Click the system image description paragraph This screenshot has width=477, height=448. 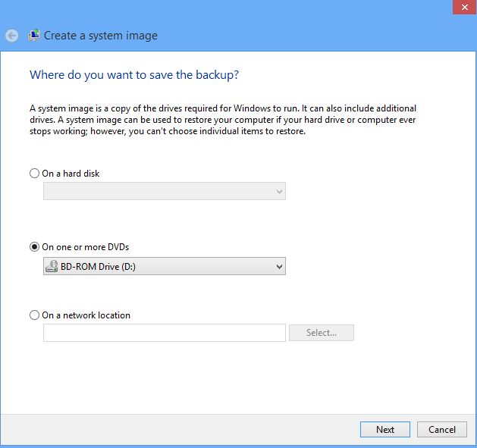223,120
